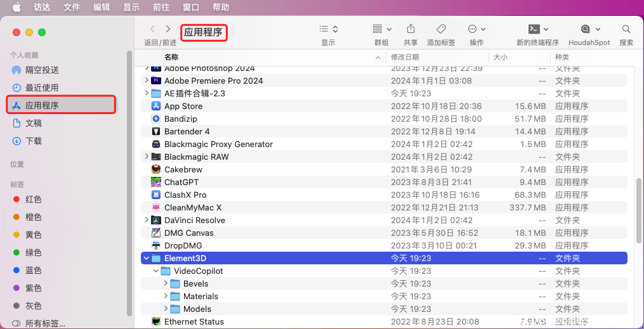Click the file list vertical scrollbar
Screen dimensions: 644x329
(639, 210)
